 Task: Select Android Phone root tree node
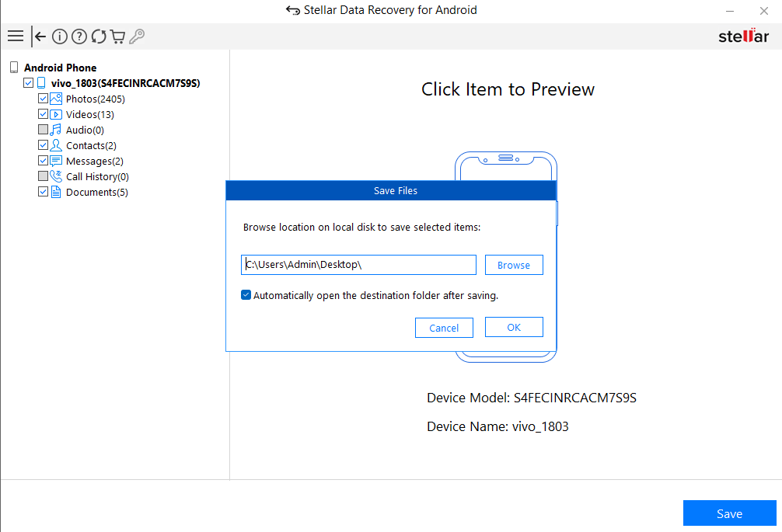(60, 68)
